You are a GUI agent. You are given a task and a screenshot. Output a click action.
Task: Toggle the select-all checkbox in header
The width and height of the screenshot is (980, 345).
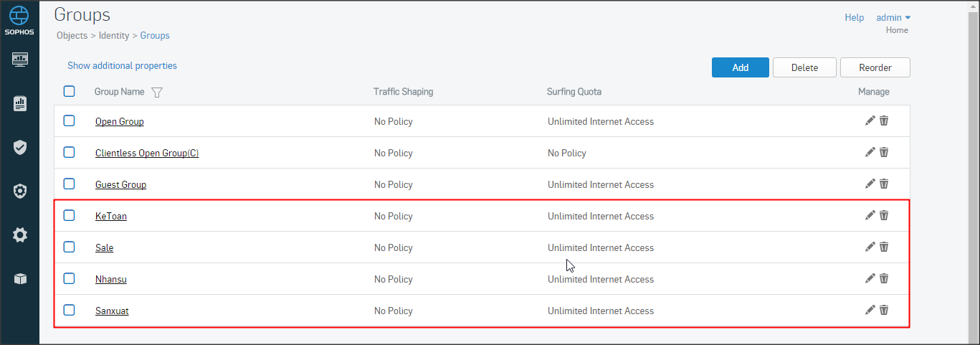(69, 91)
